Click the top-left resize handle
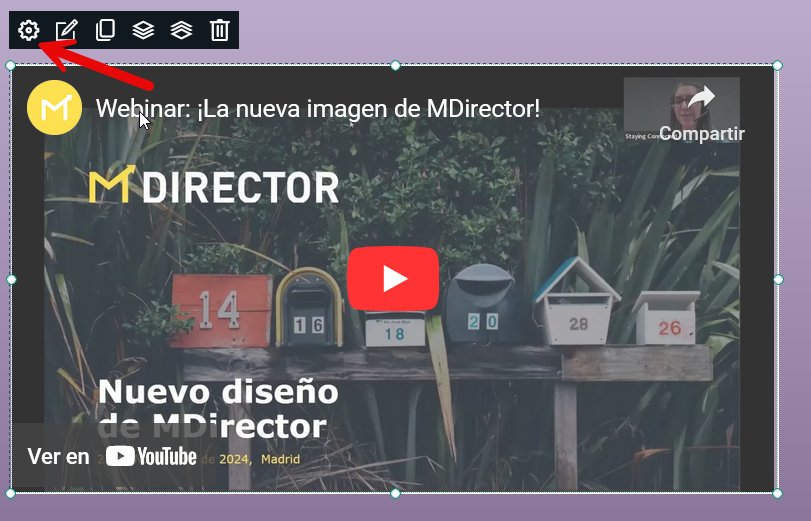 tap(11, 66)
